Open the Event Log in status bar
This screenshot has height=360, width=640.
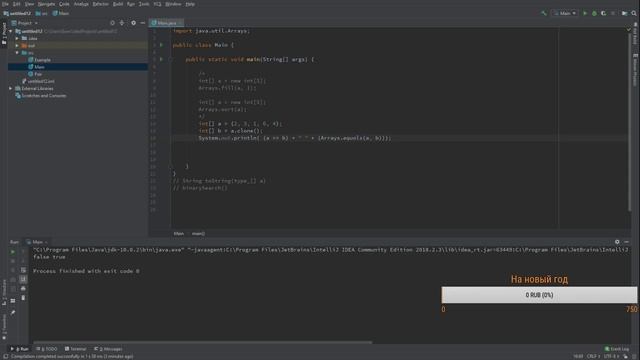(617, 349)
